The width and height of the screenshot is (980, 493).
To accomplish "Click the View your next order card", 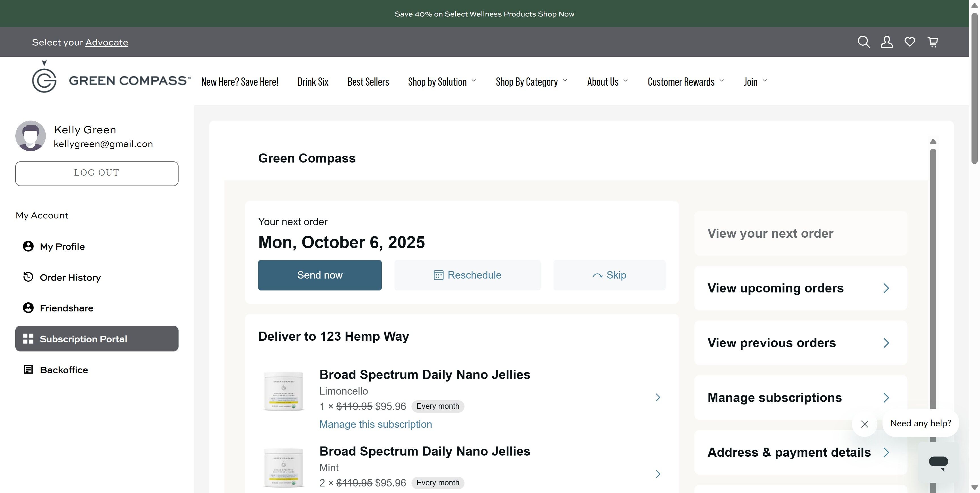I will [800, 233].
